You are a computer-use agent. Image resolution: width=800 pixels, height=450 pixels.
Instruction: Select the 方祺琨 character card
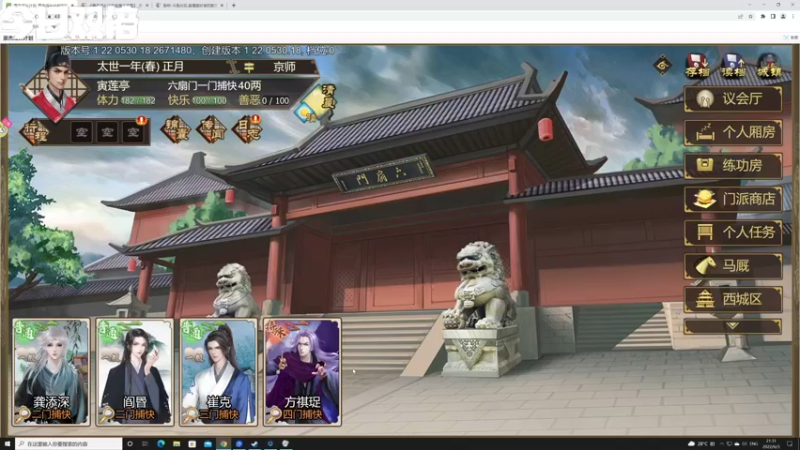point(302,372)
